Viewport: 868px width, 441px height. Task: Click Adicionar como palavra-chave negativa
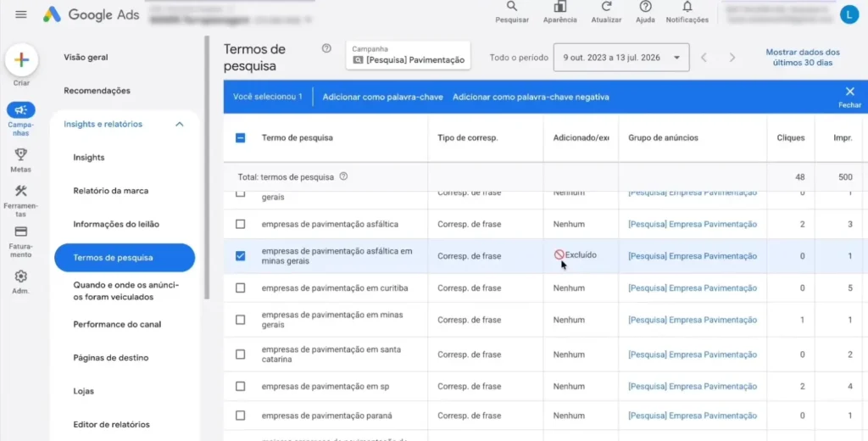531,97
